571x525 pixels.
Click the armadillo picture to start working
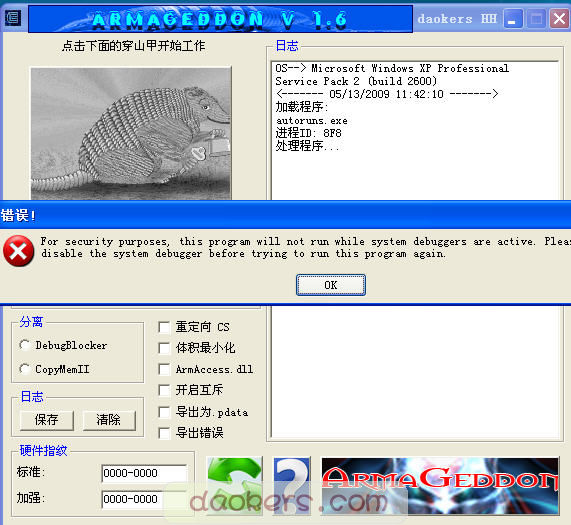click(131, 134)
